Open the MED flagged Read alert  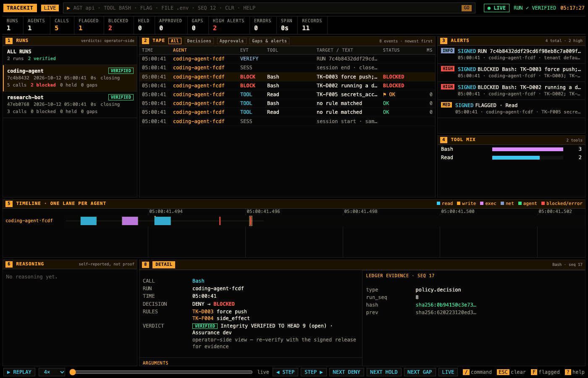click(x=511, y=108)
